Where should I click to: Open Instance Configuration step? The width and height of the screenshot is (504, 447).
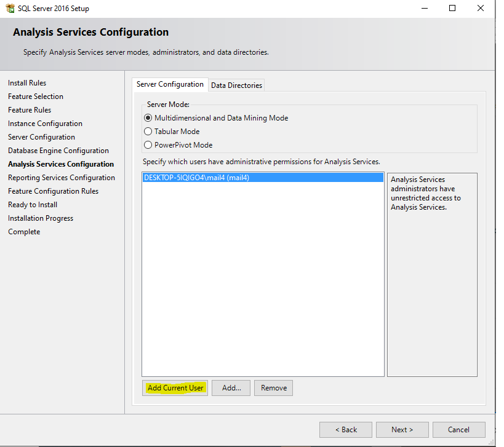pos(45,123)
